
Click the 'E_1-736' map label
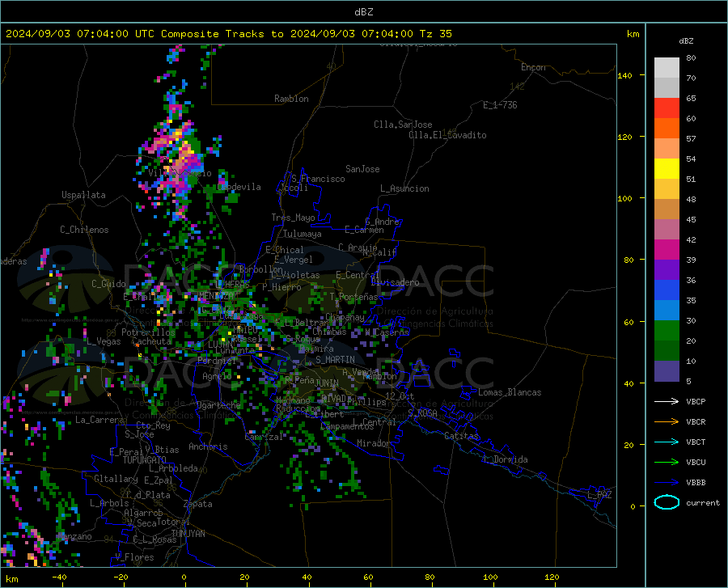[x=500, y=105]
